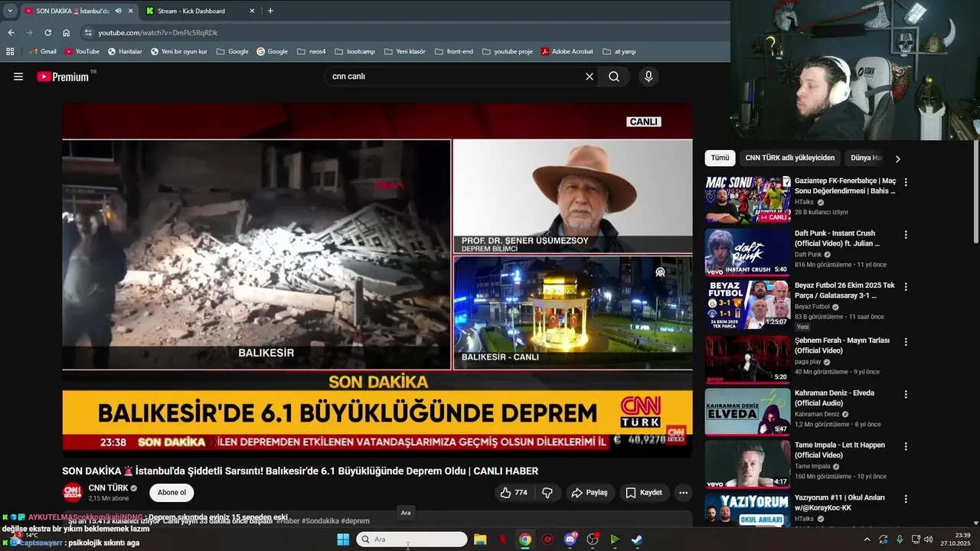Open options for Kahraman Deniz Elveda video
980x551 pixels.
click(x=906, y=394)
